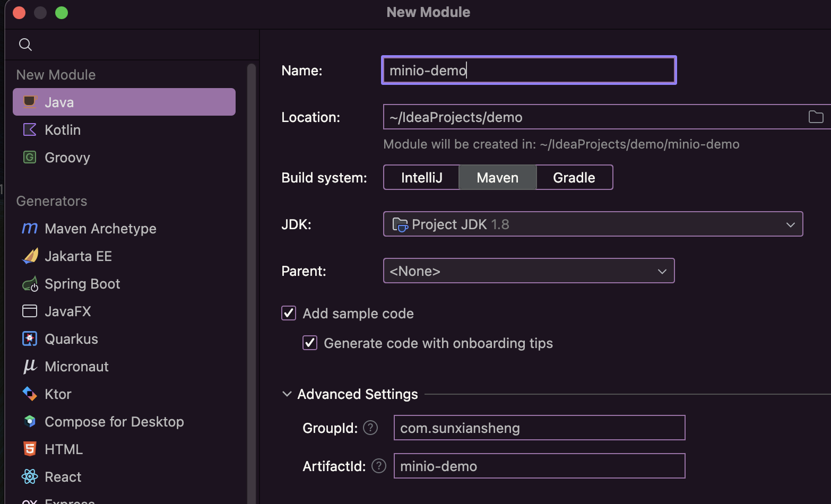Click the Ktor logo icon
The height and width of the screenshot is (504, 831).
[x=30, y=394]
